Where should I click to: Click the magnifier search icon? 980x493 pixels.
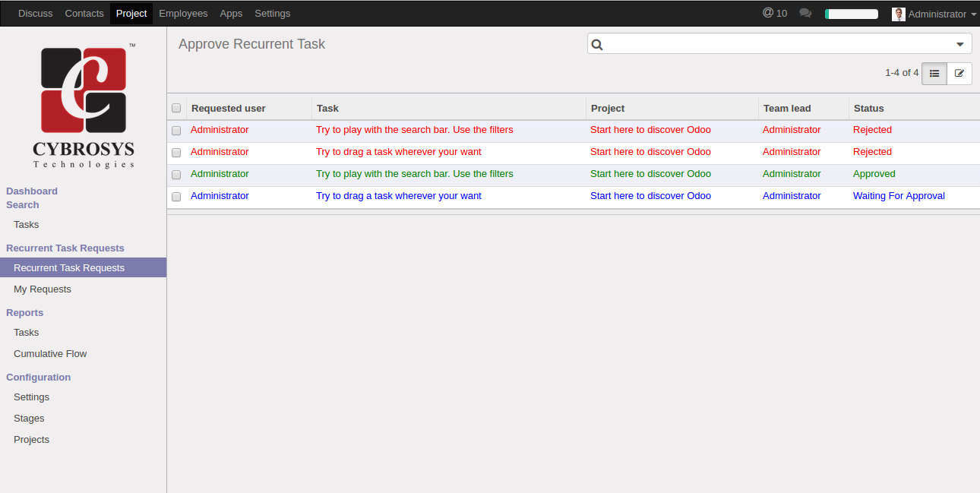pyautogui.click(x=597, y=45)
